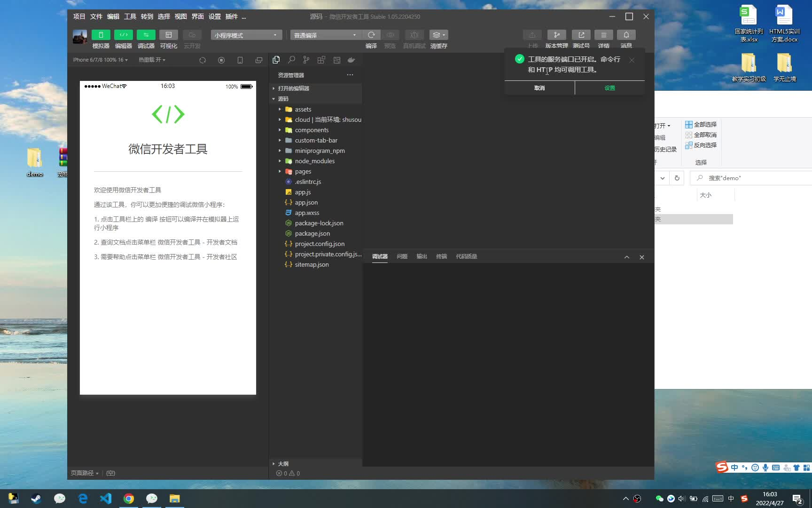The width and height of the screenshot is (812, 508).
Task: Open the app.js file
Action: point(316,192)
